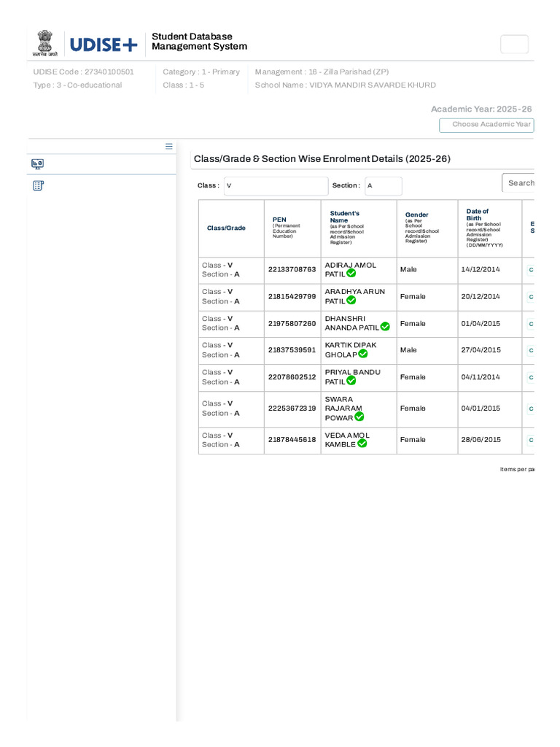Click green verified tick beside ADIRAJ AMOL PATIL
Viewport: 560px width, 747px height.
coord(351,274)
